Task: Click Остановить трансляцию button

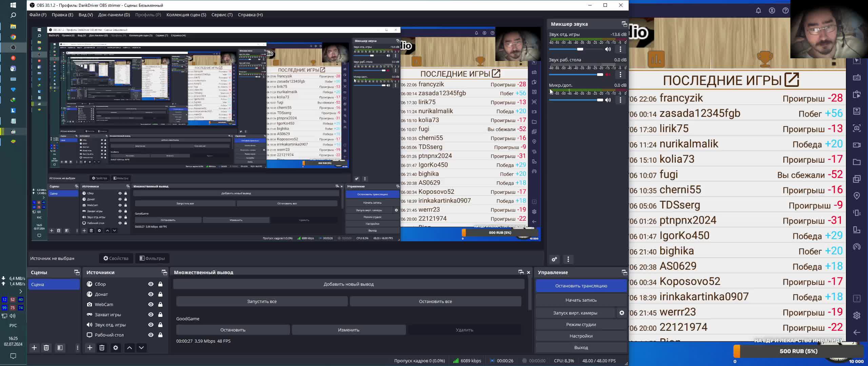Action: click(581, 286)
